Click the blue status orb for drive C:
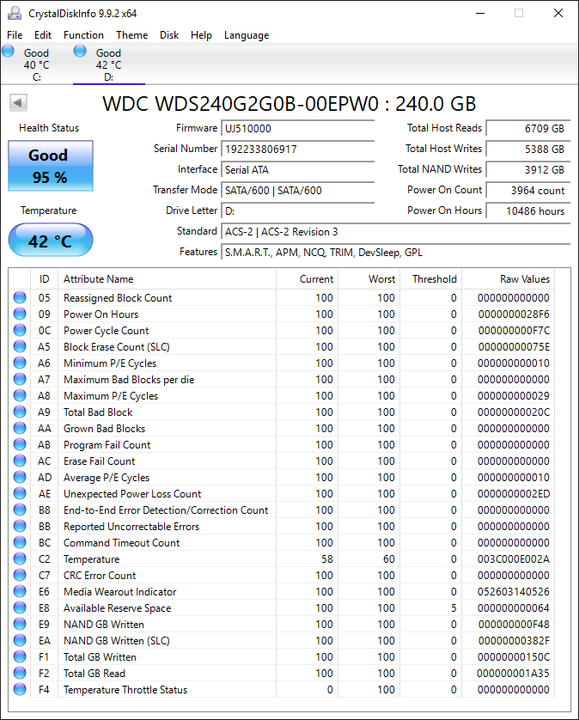 8,51
